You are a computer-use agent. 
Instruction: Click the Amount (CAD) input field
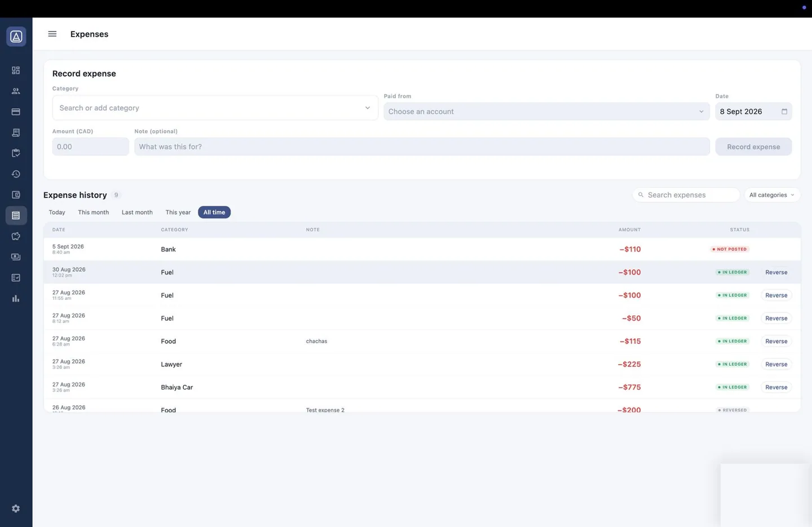(x=91, y=147)
